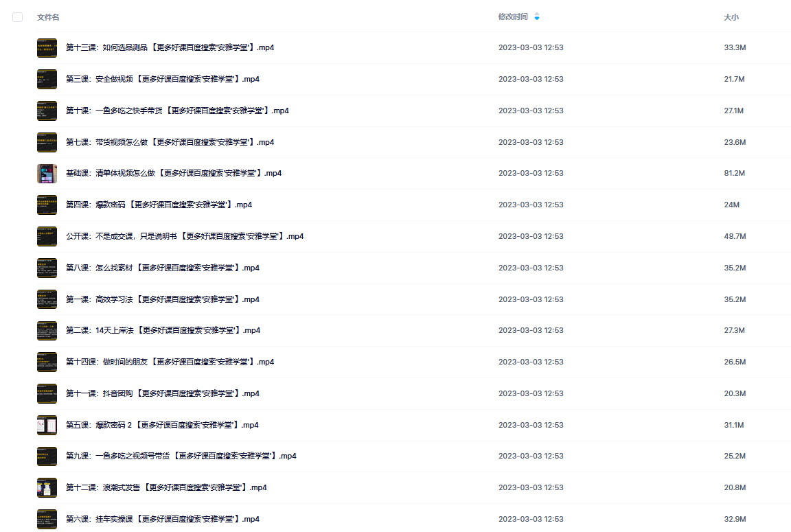The width and height of the screenshot is (791, 532).
Task: Click the colorful thumbnail for 基础课：清单体视频怎么做
Action: [x=47, y=174]
